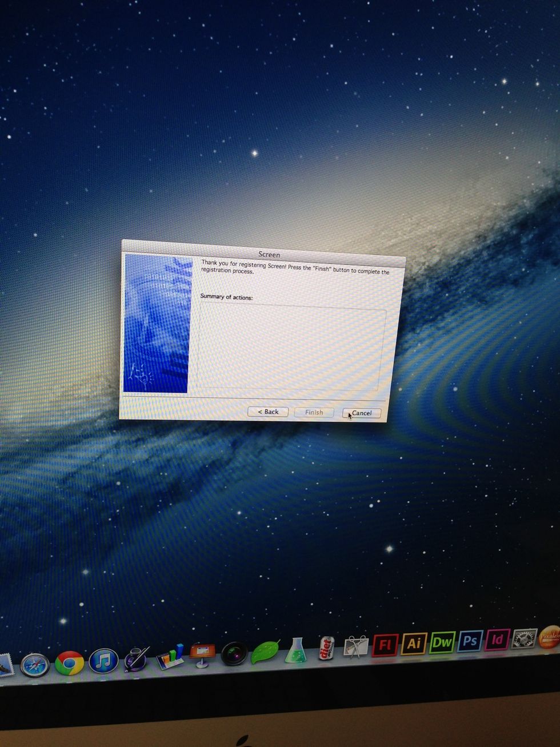Launch Adobe Illustrator from the dock
The image size is (560, 747).
[414, 644]
